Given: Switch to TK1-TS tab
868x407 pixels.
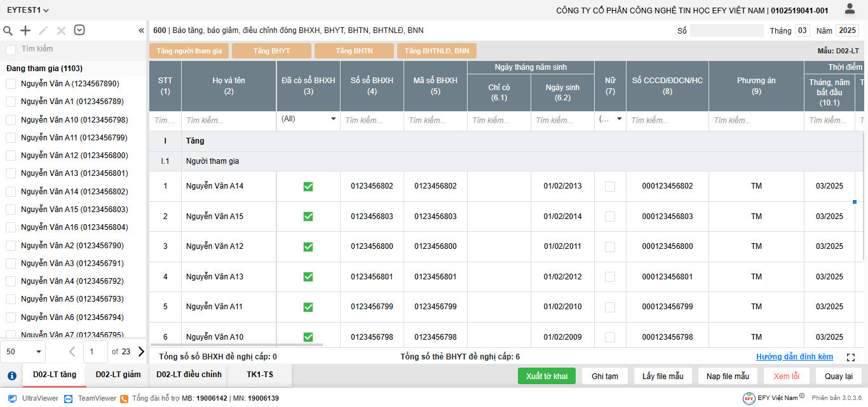Looking at the screenshot, I should (x=260, y=375).
